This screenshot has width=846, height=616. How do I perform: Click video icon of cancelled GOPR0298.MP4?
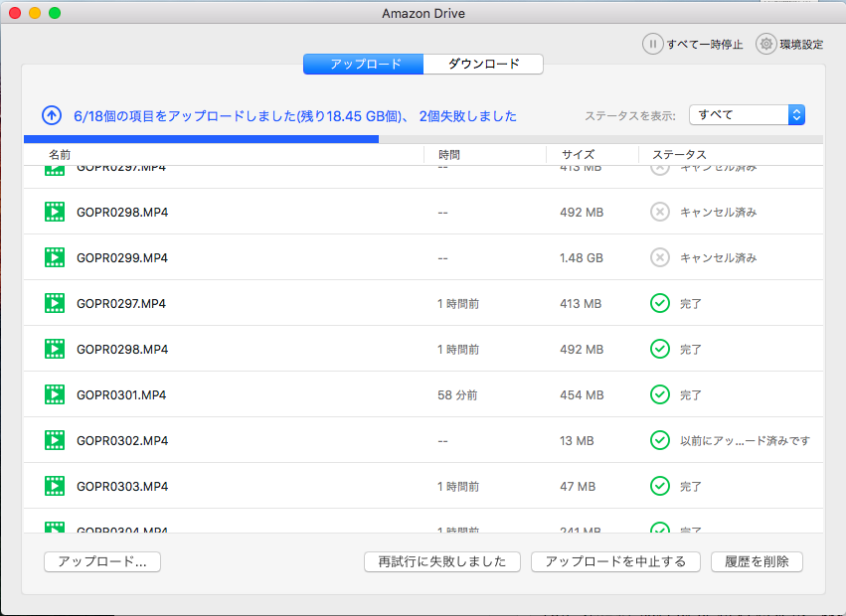tap(55, 212)
